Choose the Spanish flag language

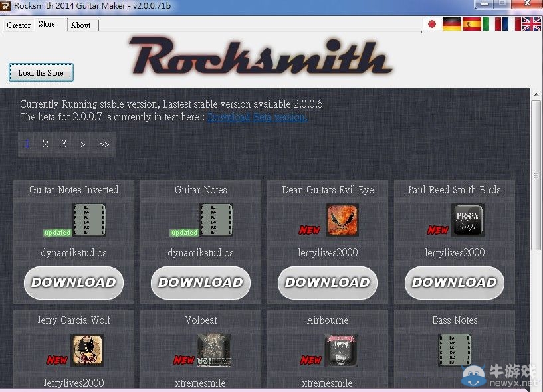tap(472, 24)
